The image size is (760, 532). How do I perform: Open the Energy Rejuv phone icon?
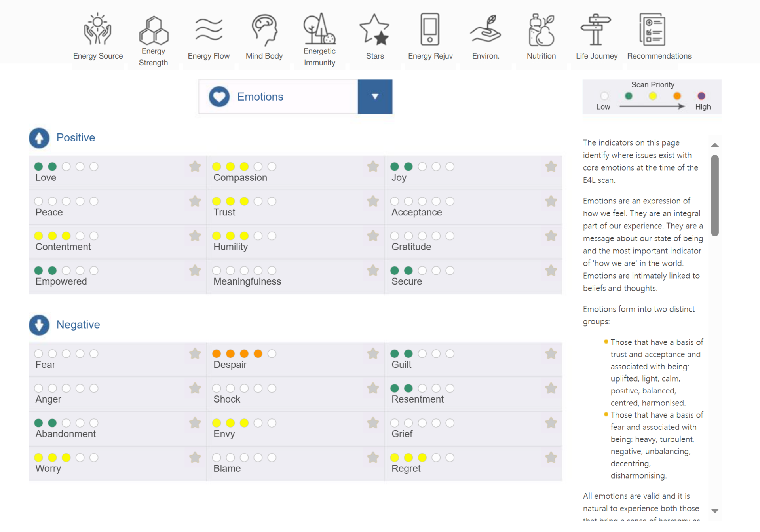430,30
